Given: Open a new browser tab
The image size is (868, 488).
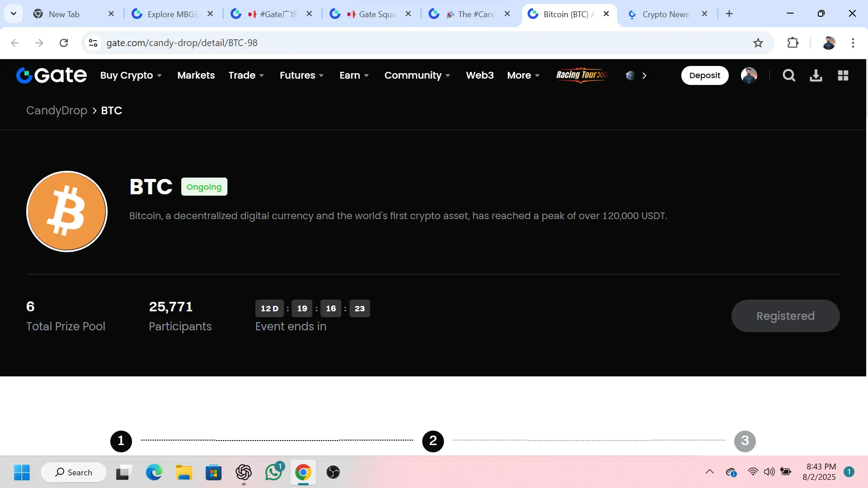Looking at the screenshot, I should 729,14.
